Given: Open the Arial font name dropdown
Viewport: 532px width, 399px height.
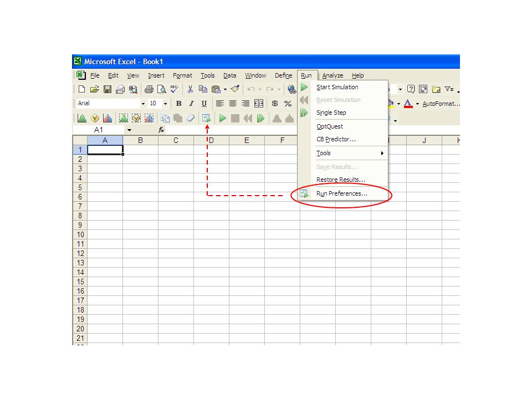Looking at the screenshot, I should click(143, 104).
